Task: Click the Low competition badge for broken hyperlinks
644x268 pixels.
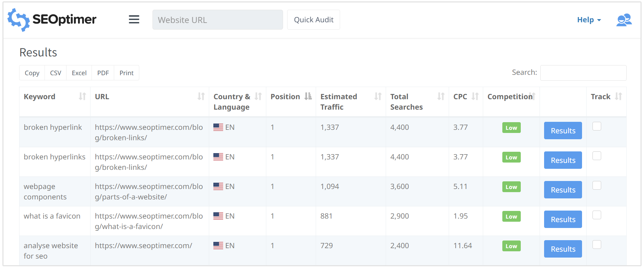Action: pos(511,157)
